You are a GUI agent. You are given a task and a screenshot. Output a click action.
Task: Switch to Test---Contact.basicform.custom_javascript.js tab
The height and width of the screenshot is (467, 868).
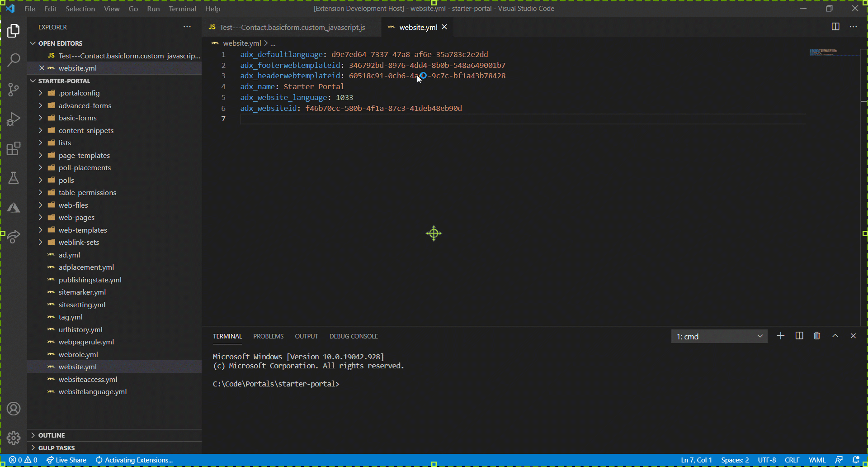point(291,27)
